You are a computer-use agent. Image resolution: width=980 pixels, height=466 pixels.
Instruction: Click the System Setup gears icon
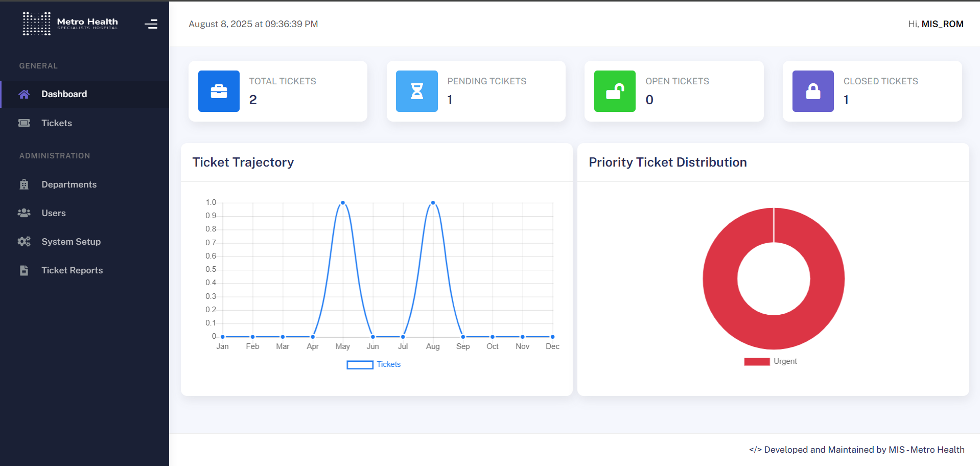pyautogui.click(x=24, y=242)
